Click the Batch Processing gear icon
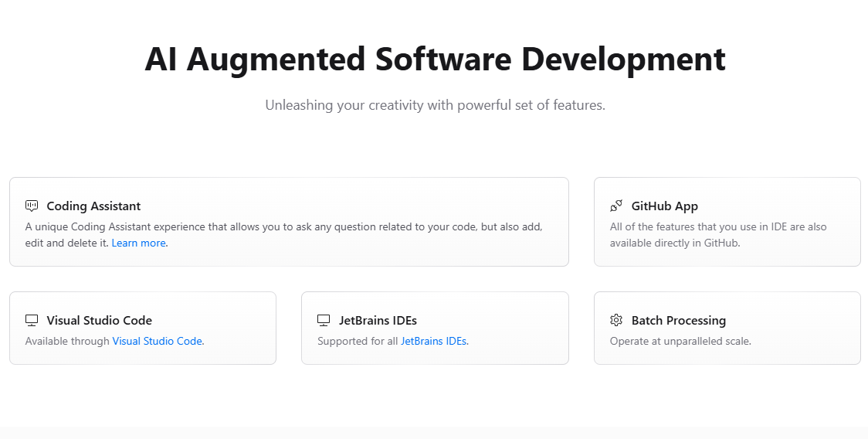The height and width of the screenshot is (439, 868). [x=616, y=321]
